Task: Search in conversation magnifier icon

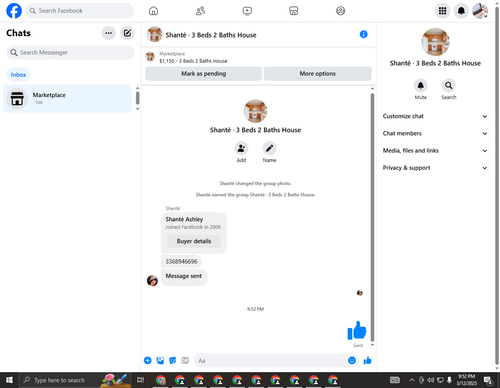Action: (x=449, y=86)
